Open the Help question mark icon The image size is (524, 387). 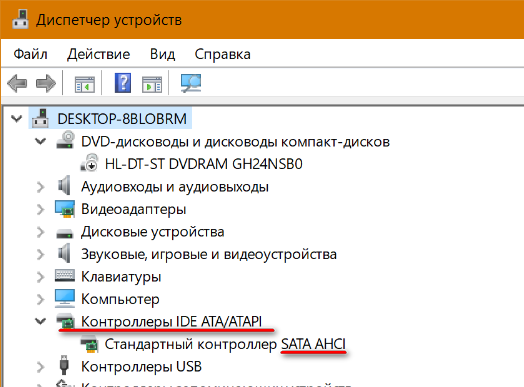[123, 83]
